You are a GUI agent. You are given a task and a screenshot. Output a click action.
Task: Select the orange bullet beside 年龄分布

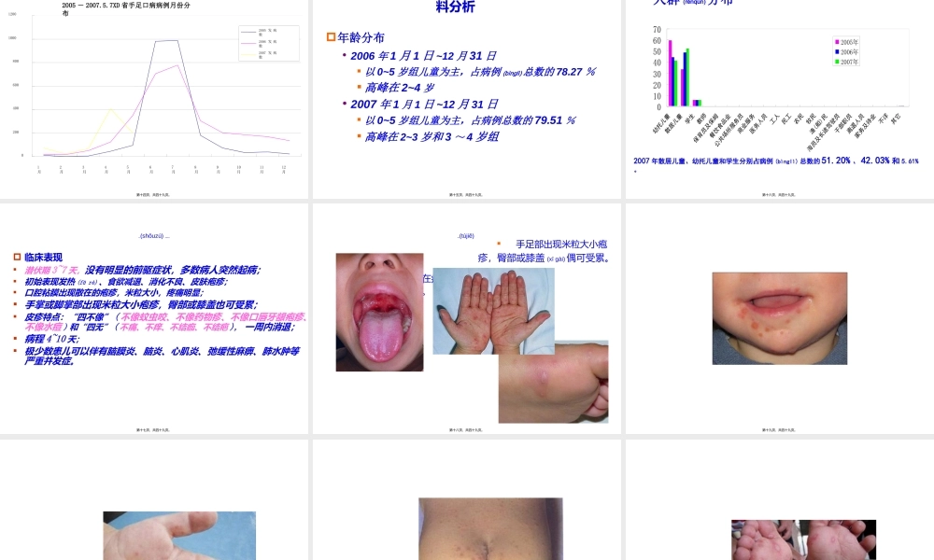(x=331, y=37)
